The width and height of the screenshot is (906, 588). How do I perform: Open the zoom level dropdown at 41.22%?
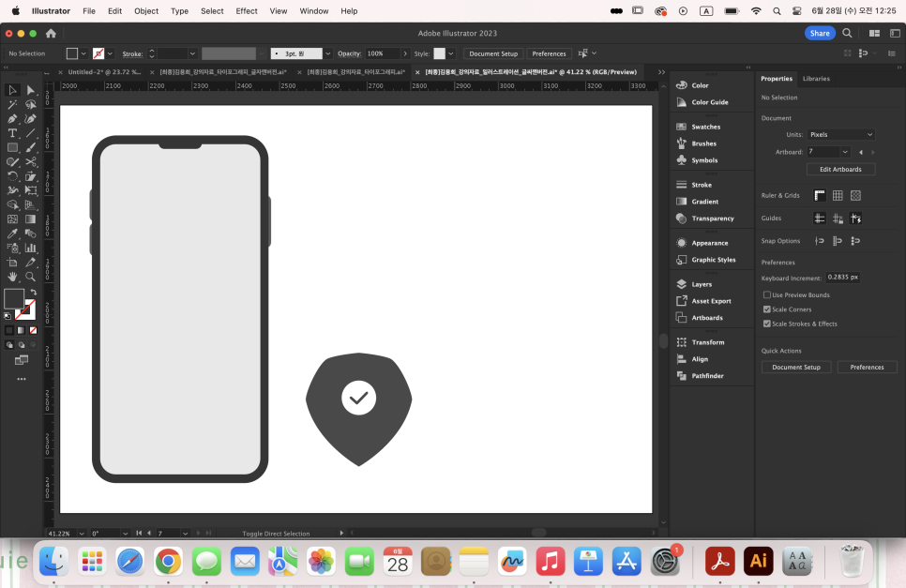[82, 533]
